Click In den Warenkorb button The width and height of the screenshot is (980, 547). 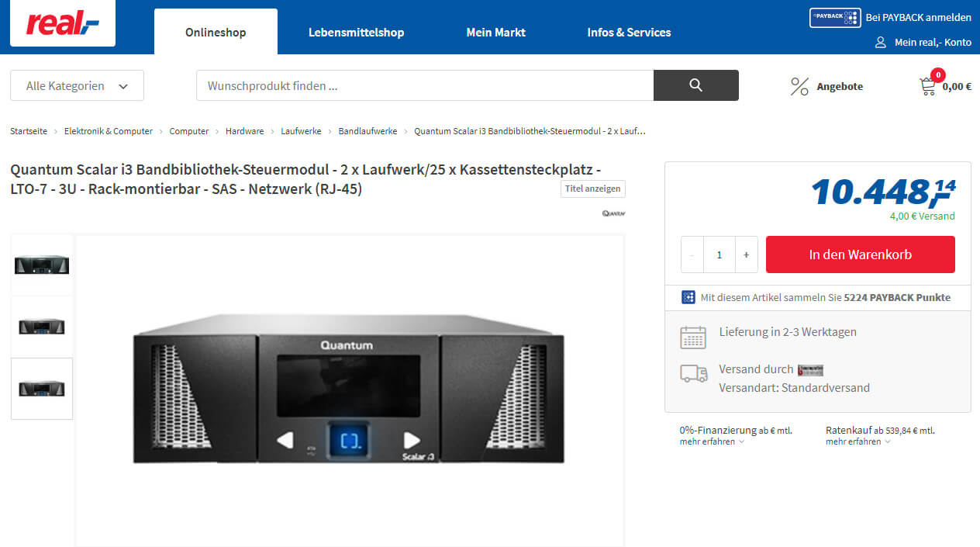pyautogui.click(x=861, y=254)
